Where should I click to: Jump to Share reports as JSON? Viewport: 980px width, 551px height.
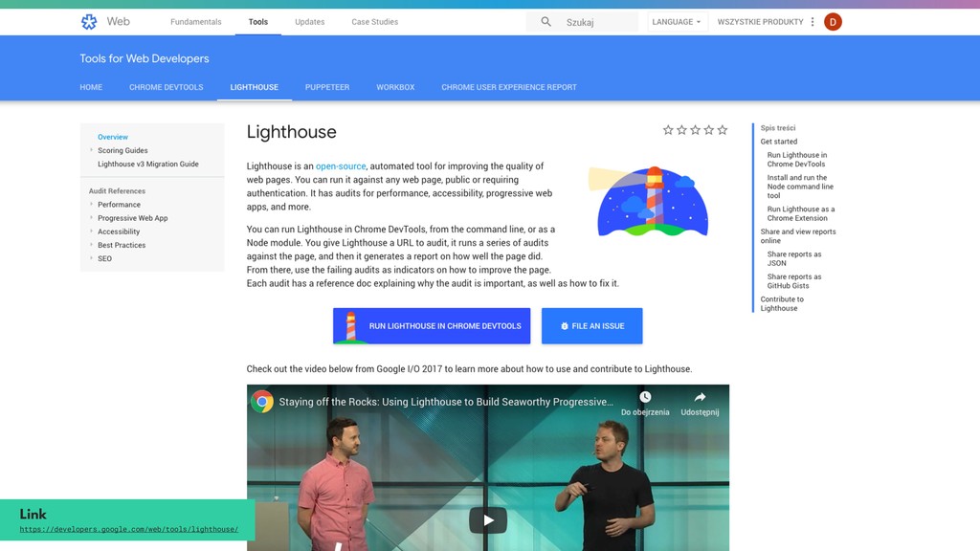(794, 258)
